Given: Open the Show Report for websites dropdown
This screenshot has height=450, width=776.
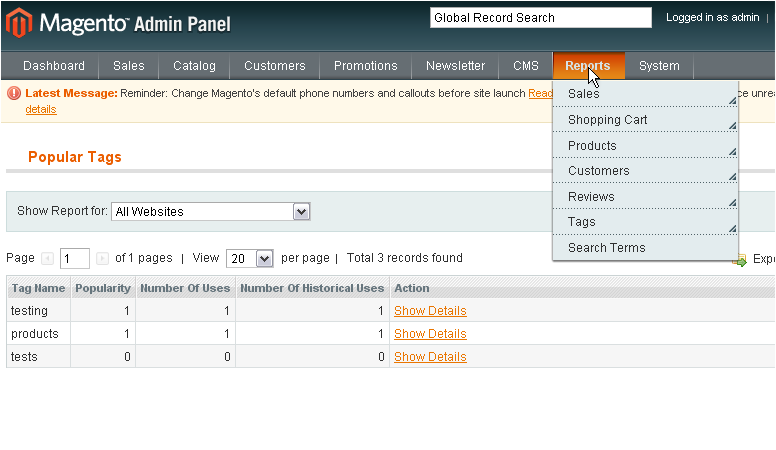Looking at the screenshot, I should coord(302,212).
